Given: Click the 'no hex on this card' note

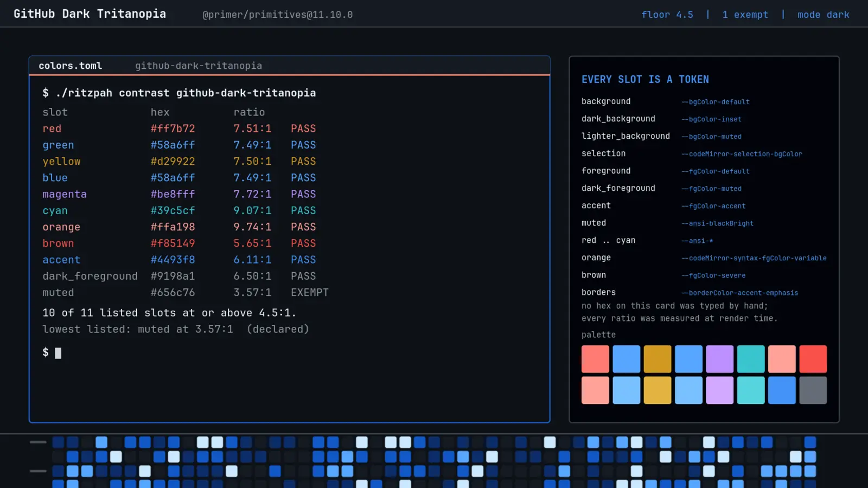Looking at the screenshot, I should [x=674, y=306].
